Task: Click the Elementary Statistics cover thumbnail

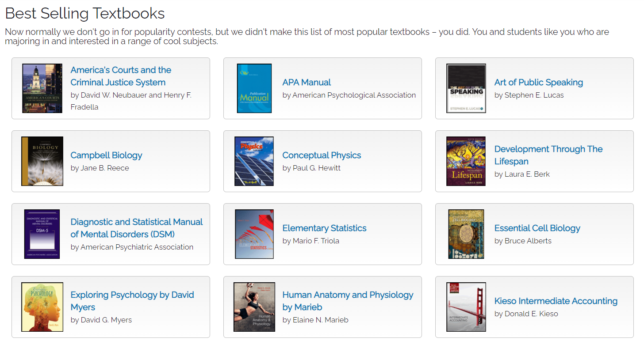Action: tap(254, 234)
